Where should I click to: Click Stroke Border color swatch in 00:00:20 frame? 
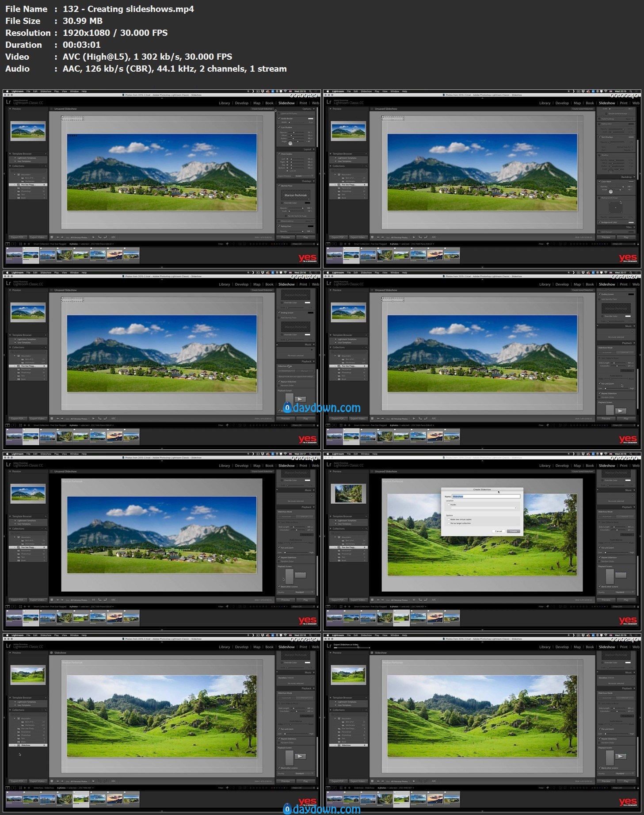(311, 119)
